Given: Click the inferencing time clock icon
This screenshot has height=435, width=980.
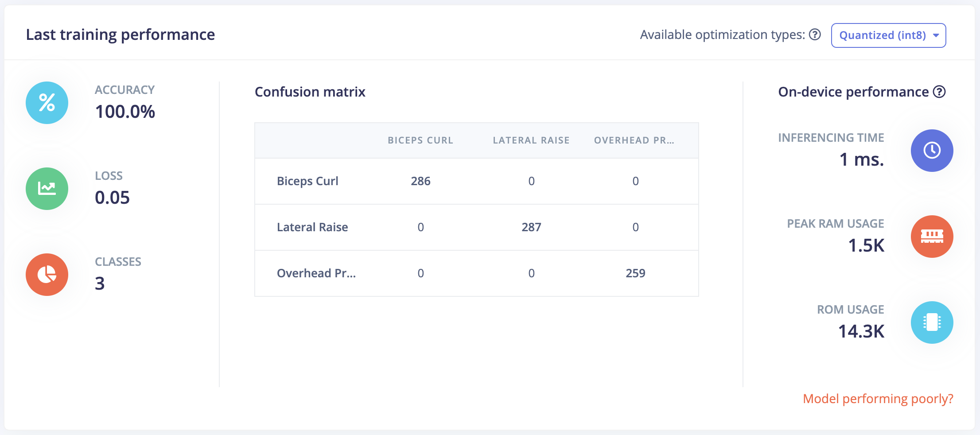Looking at the screenshot, I should [x=932, y=151].
